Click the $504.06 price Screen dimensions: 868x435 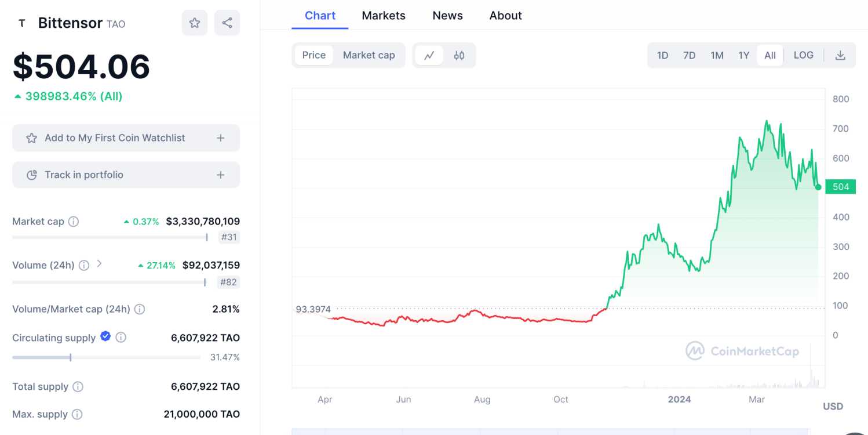point(81,66)
